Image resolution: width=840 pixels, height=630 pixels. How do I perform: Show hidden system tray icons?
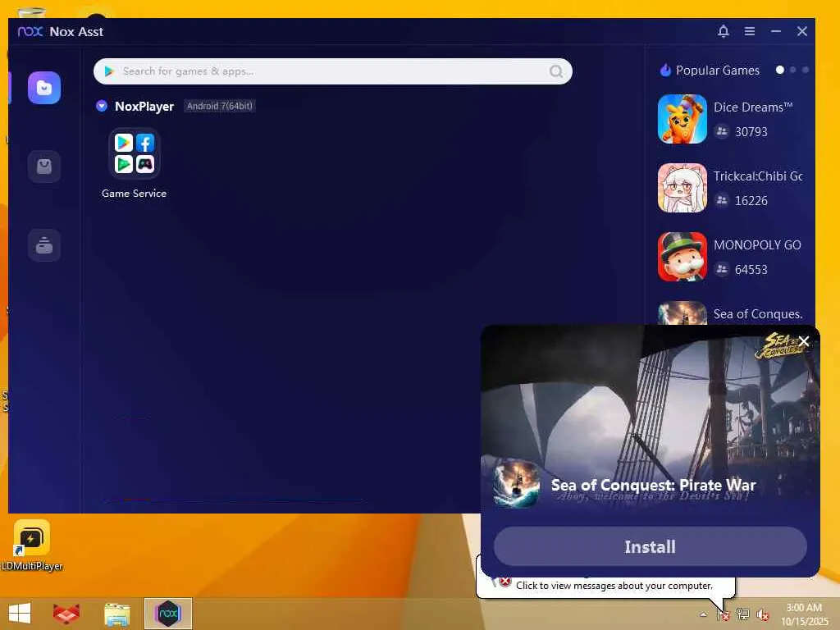click(x=703, y=614)
